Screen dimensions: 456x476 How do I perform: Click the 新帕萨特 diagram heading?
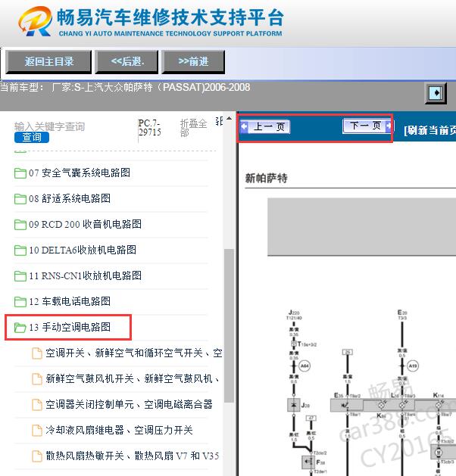point(266,178)
